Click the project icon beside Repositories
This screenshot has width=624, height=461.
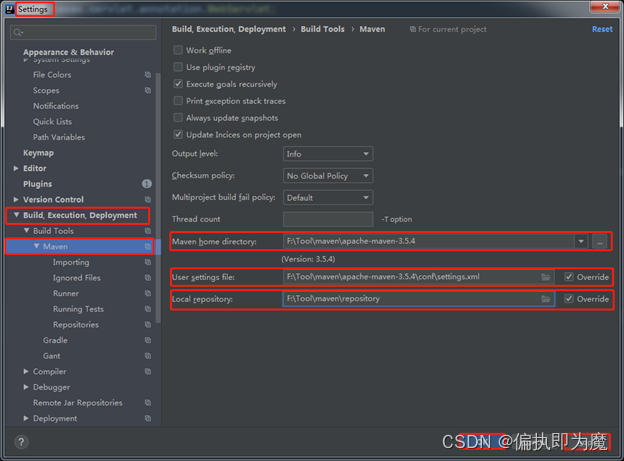point(148,324)
